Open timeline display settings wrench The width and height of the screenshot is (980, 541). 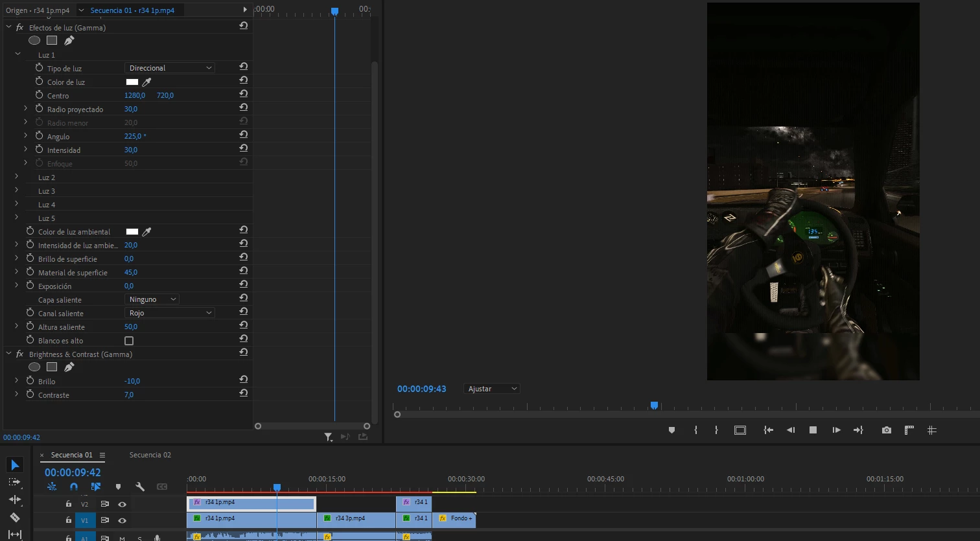pos(139,487)
